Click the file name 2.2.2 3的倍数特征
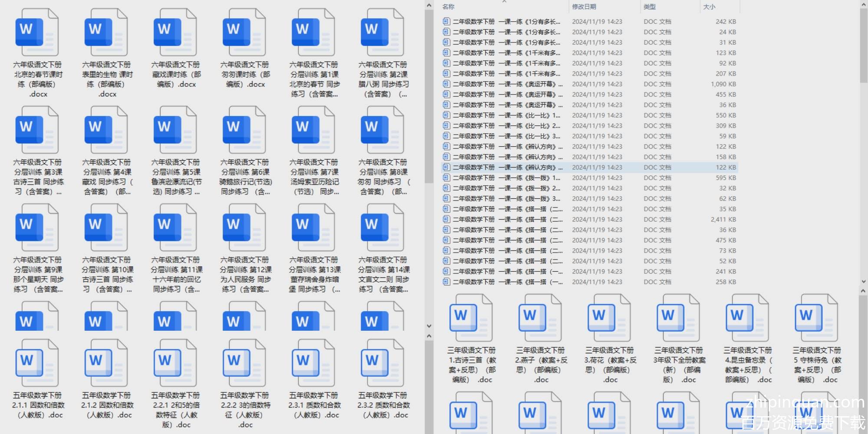Screen dimensions: 868x434 [x=245, y=410]
